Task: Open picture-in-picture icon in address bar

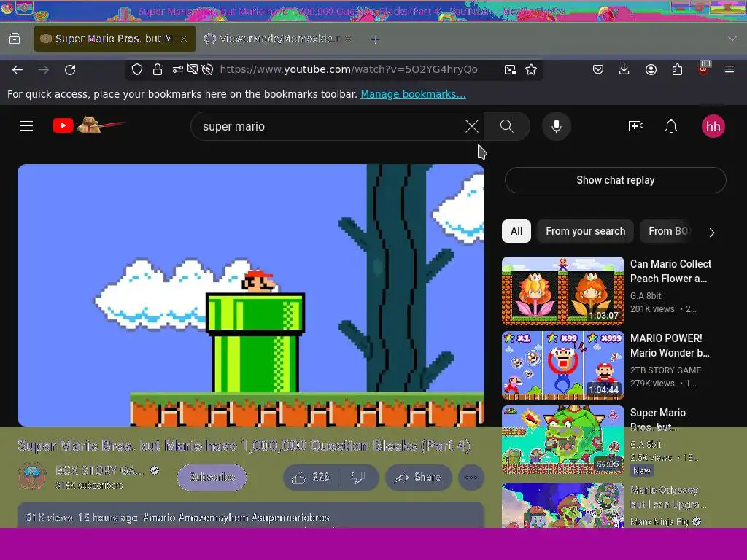Action: coord(510,69)
